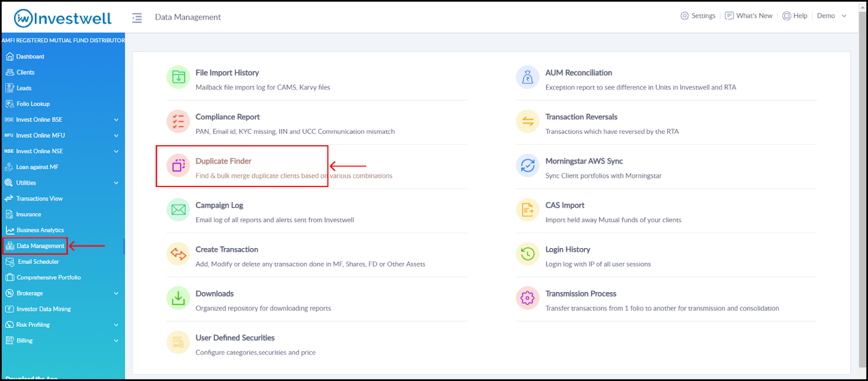Select Folio Lookup in sidebar

[x=33, y=104]
